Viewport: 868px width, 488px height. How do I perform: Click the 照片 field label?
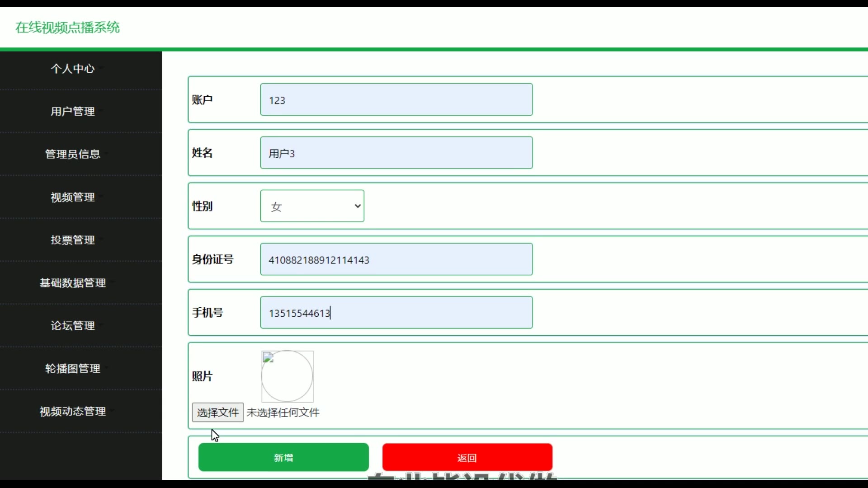(x=202, y=376)
